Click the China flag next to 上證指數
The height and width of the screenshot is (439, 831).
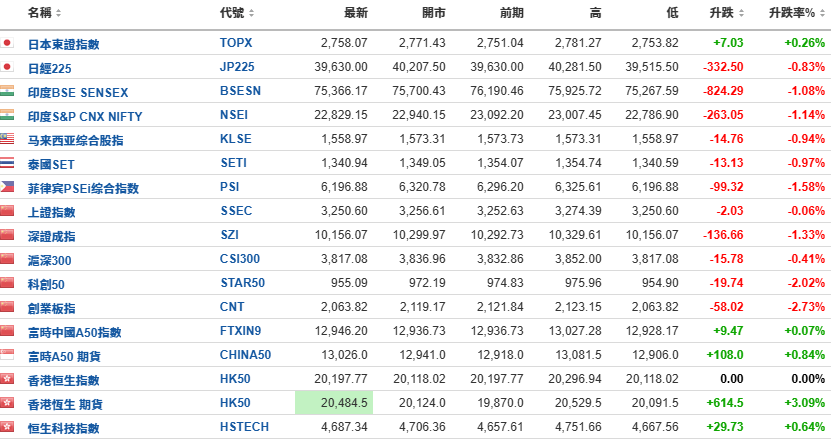(x=7, y=211)
